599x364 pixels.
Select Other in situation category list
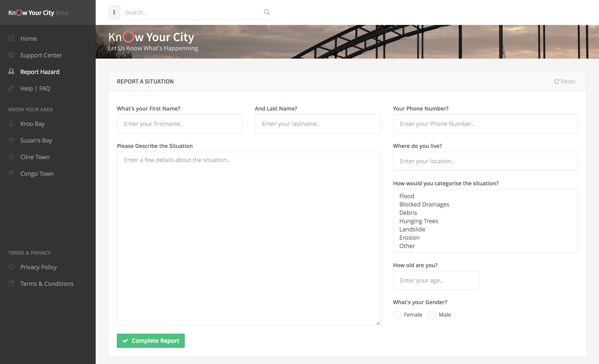(407, 246)
